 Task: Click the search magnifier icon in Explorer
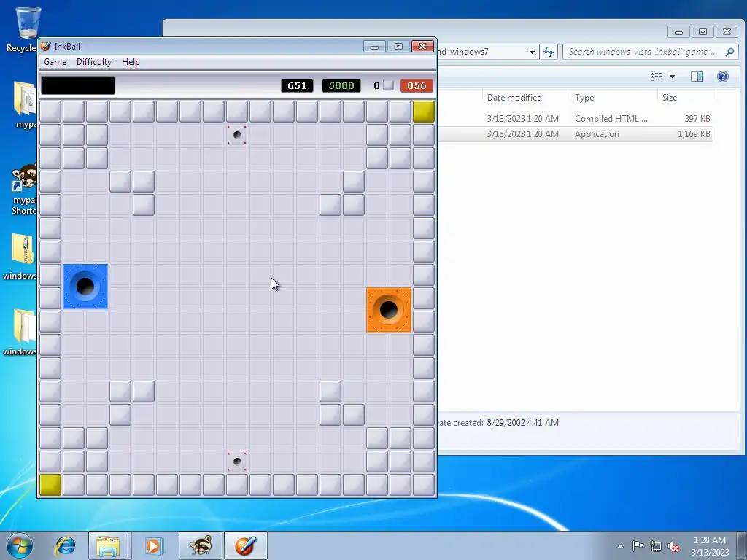729,52
